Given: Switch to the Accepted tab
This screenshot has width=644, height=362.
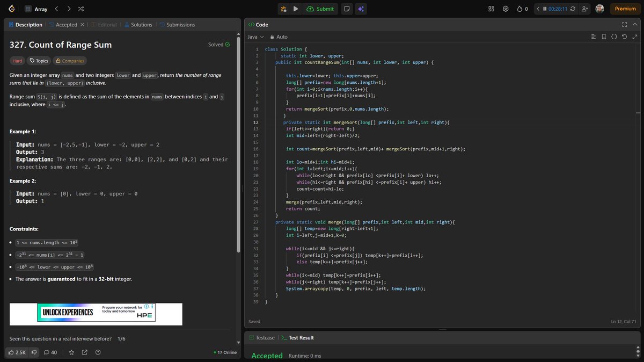Looking at the screenshot, I should coord(63,25).
